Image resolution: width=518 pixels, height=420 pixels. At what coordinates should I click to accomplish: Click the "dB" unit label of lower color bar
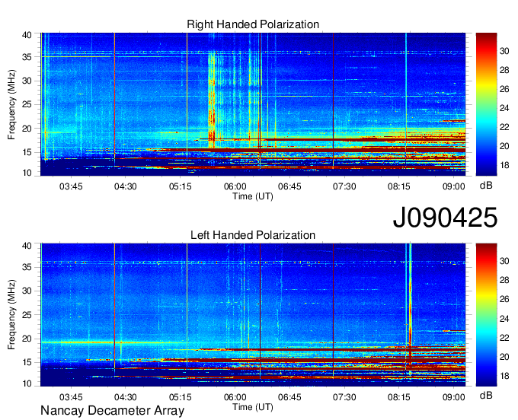[486, 395]
